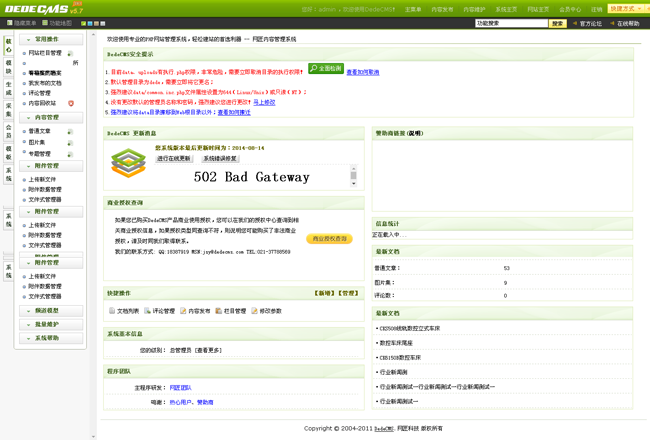The height and width of the screenshot is (440, 650).
Task: Click the add icon beside sidebar 图片集
Action: click(70, 143)
